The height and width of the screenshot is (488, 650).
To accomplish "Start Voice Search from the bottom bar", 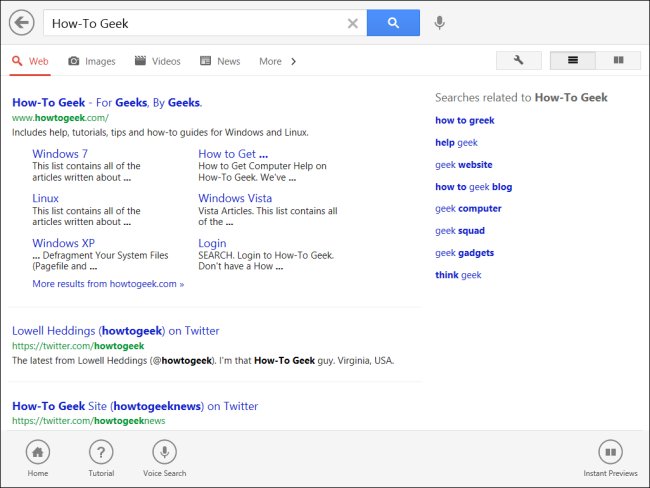I will (x=165, y=458).
